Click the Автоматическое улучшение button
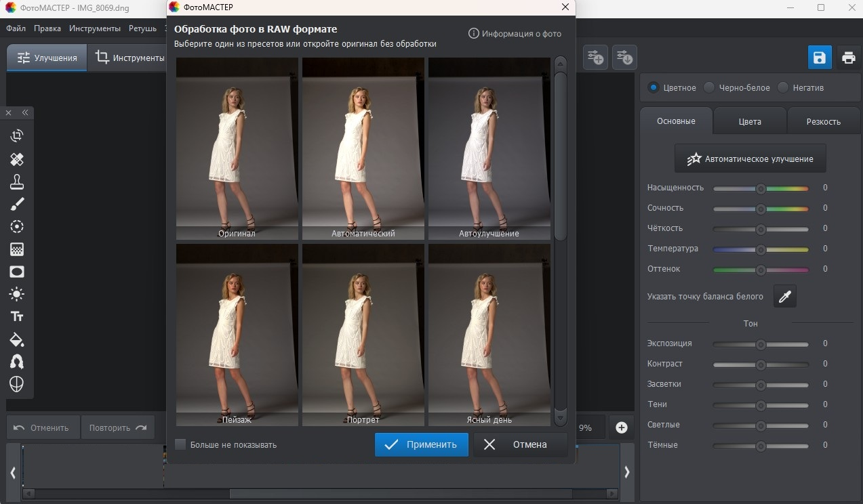This screenshot has height=504, width=863. 750,159
